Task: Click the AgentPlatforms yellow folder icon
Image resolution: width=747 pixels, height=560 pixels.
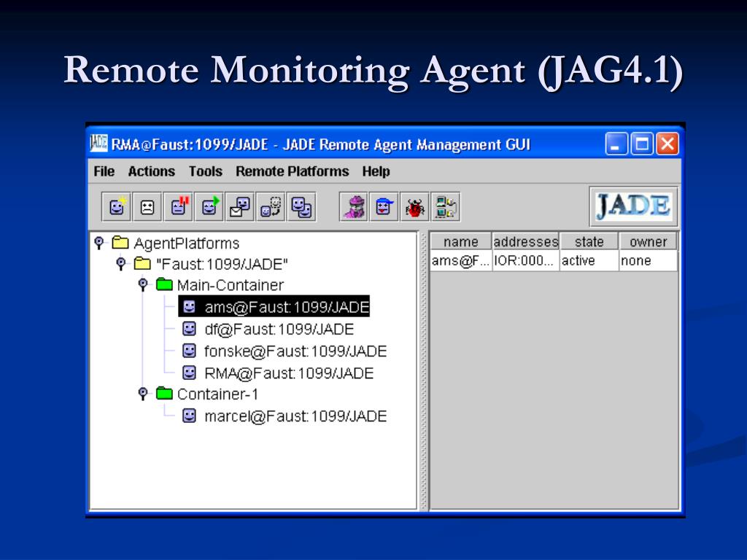Action: [x=120, y=243]
